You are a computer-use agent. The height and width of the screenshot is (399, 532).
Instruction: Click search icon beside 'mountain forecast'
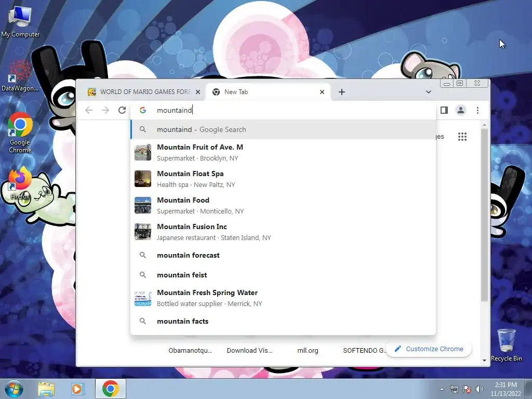coord(143,255)
